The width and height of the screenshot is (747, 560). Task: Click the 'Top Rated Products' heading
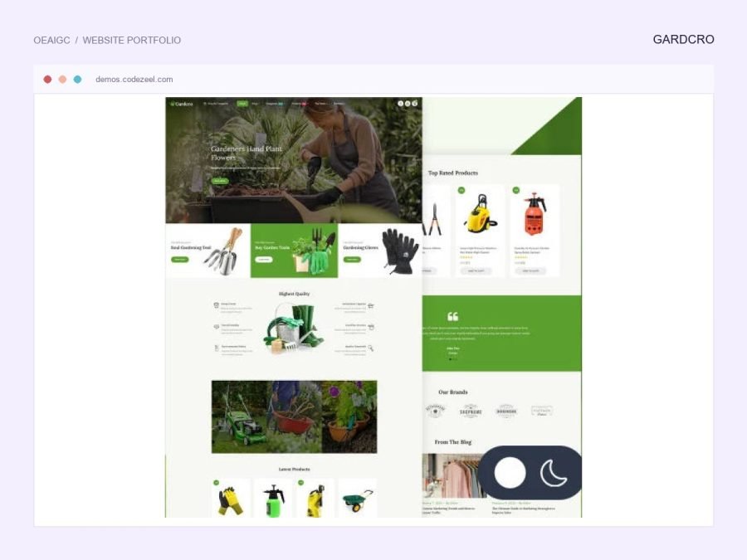pos(453,173)
